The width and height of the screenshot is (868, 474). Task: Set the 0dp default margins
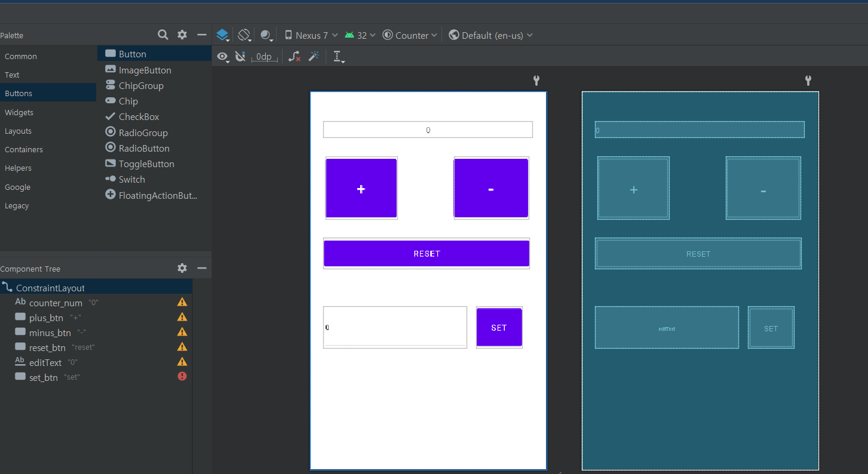pyautogui.click(x=264, y=57)
